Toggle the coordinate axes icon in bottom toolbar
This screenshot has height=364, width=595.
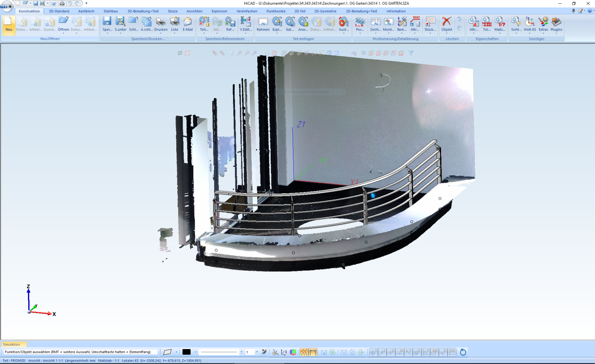point(284,352)
